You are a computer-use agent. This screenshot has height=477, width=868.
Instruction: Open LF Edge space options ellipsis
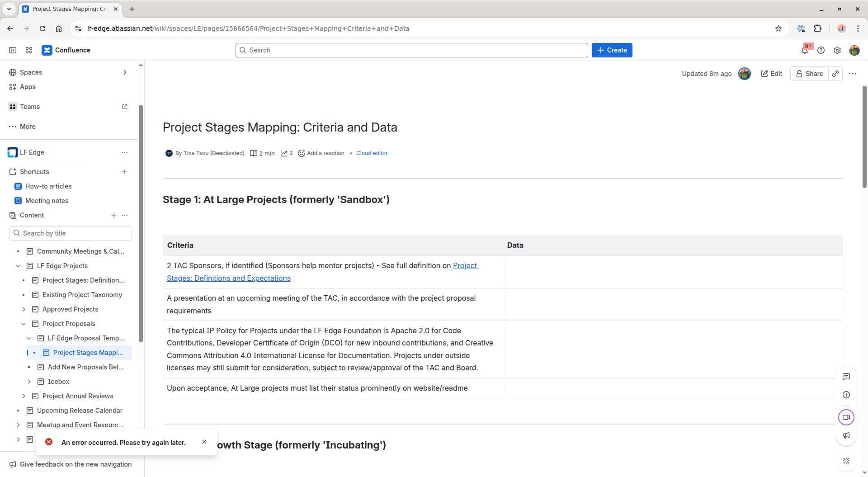click(x=125, y=152)
